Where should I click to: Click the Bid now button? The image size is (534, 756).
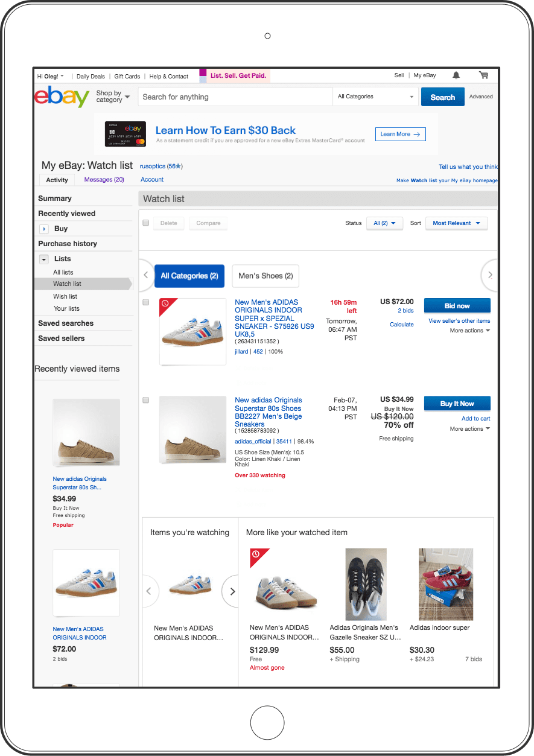click(457, 306)
